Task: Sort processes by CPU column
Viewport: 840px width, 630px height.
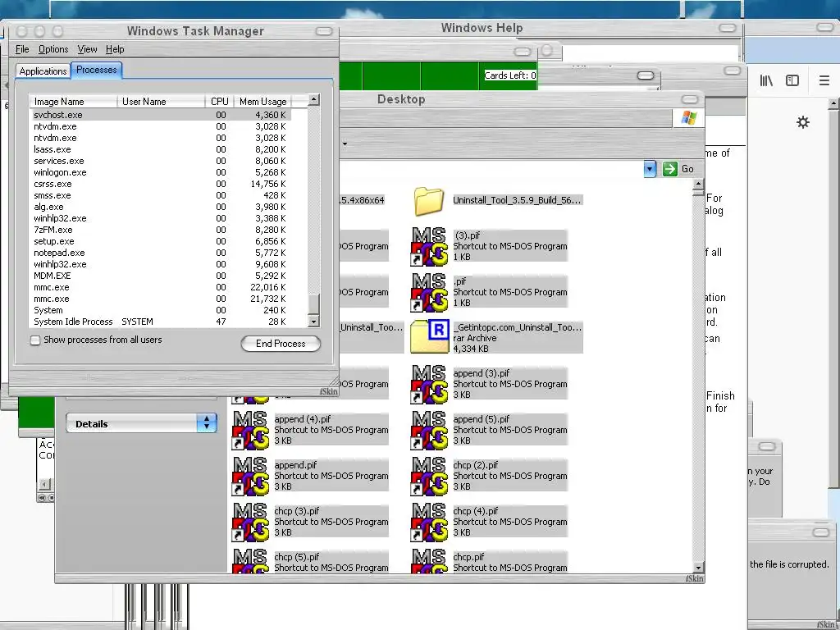Action: point(219,101)
